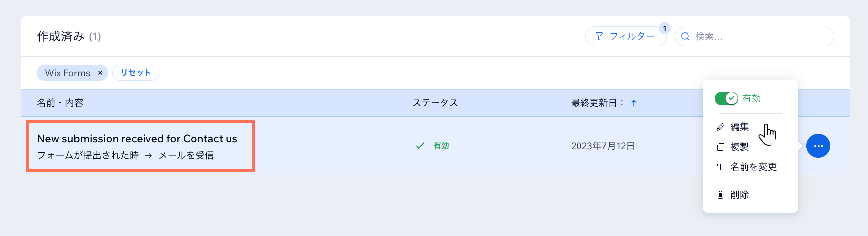
Task: Click the pencil icon beside 編集
Action: click(720, 127)
